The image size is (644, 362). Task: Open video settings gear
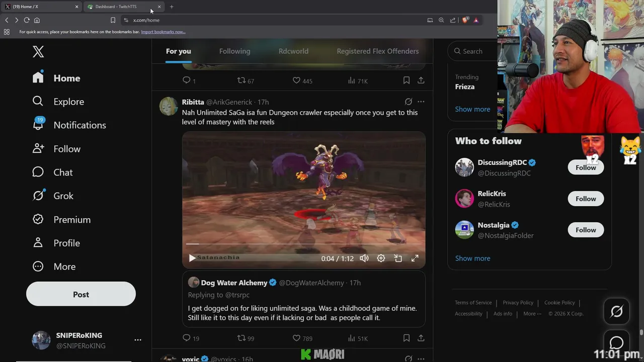[x=381, y=258]
